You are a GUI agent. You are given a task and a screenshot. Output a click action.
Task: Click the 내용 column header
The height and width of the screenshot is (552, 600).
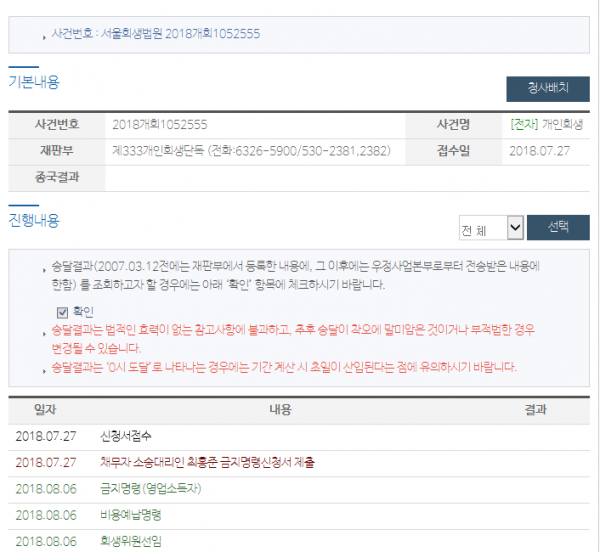coord(280,410)
